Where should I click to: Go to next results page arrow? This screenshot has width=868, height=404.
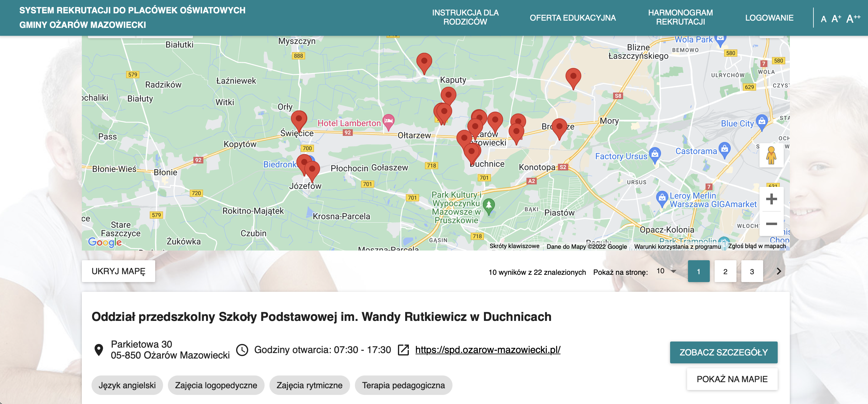[778, 271]
